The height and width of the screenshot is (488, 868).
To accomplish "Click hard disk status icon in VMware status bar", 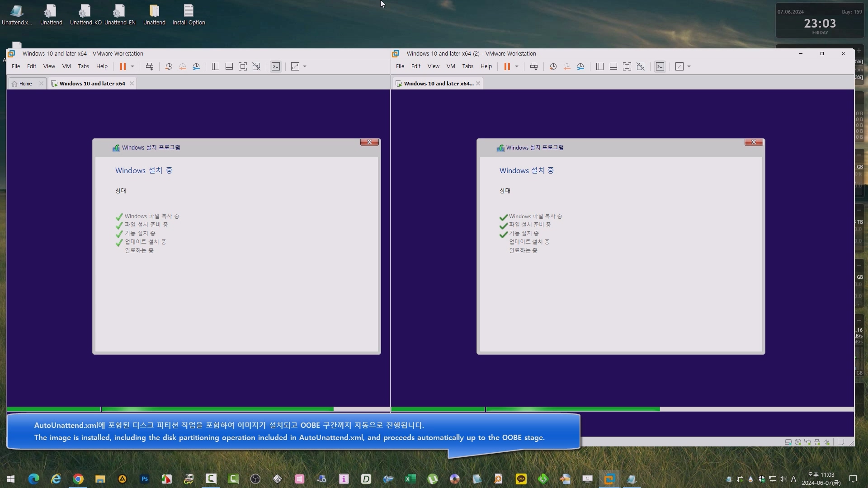I will pos(788,442).
